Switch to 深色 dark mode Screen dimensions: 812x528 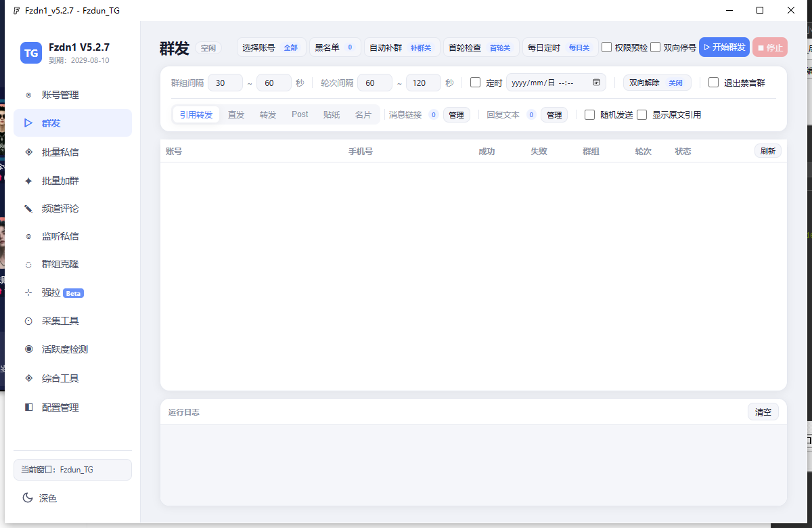(x=39, y=498)
